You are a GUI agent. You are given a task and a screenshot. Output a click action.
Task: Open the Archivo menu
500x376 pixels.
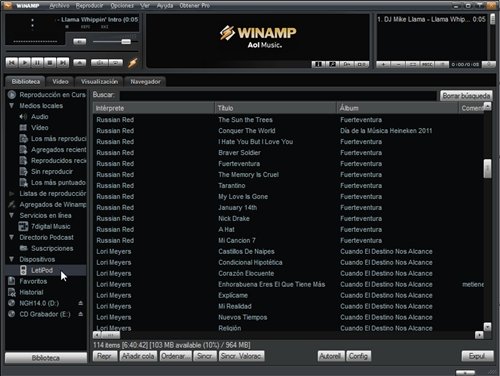click(59, 6)
